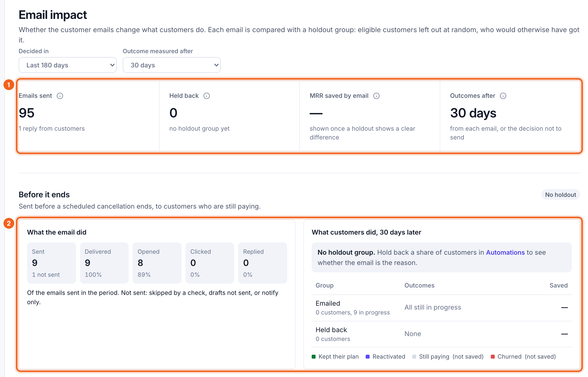Open the Decided in dropdown
Viewport: 588px width, 377px height.
(x=68, y=65)
